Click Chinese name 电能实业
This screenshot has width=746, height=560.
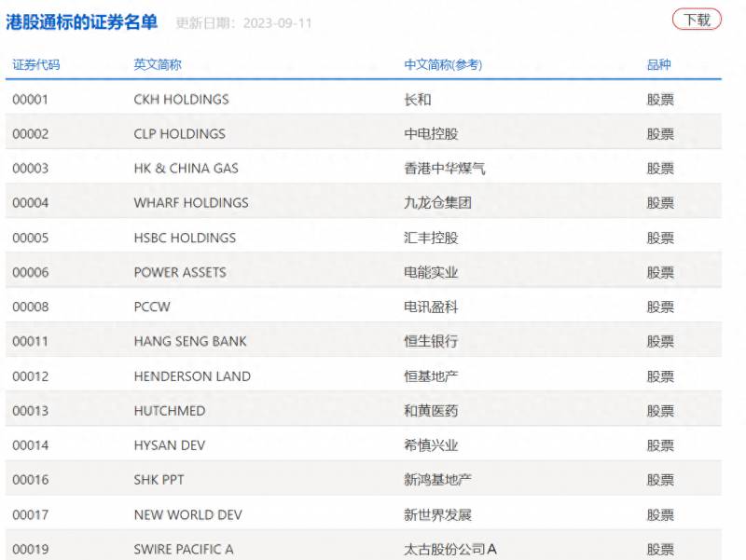coord(431,272)
